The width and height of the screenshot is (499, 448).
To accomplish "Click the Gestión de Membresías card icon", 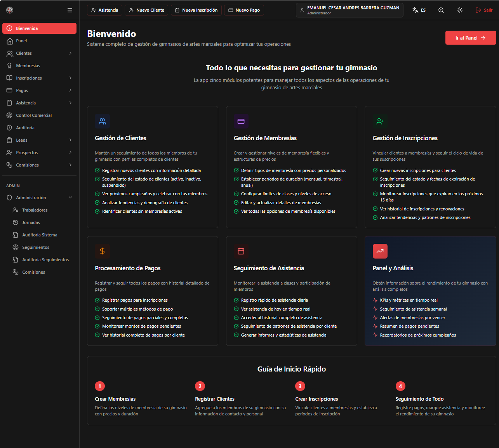I will [x=241, y=122].
